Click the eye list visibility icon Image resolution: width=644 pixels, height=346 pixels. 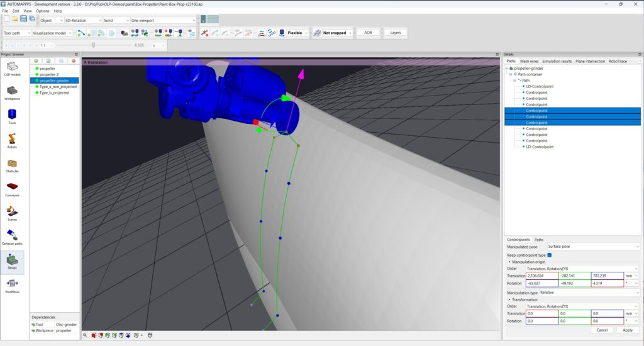click(191, 33)
